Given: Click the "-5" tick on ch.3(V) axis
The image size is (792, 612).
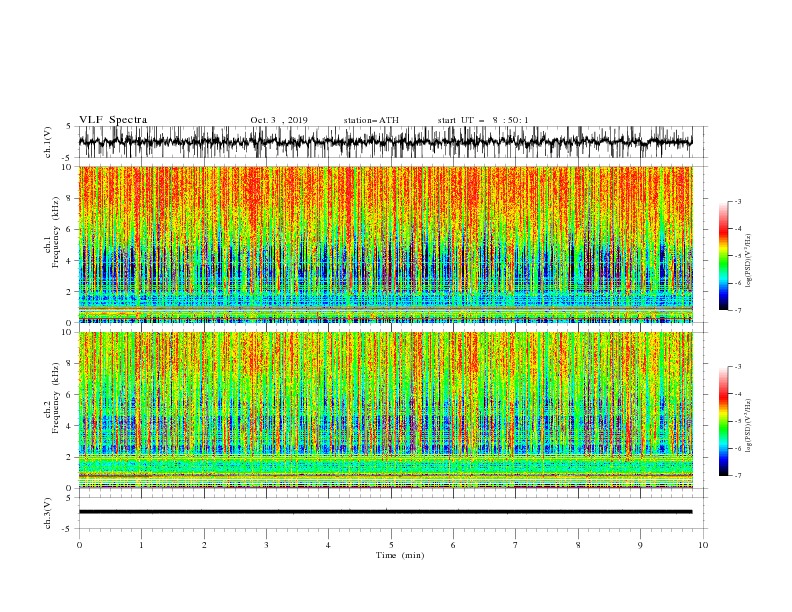Looking at the screenshot, I should (68, 529).
